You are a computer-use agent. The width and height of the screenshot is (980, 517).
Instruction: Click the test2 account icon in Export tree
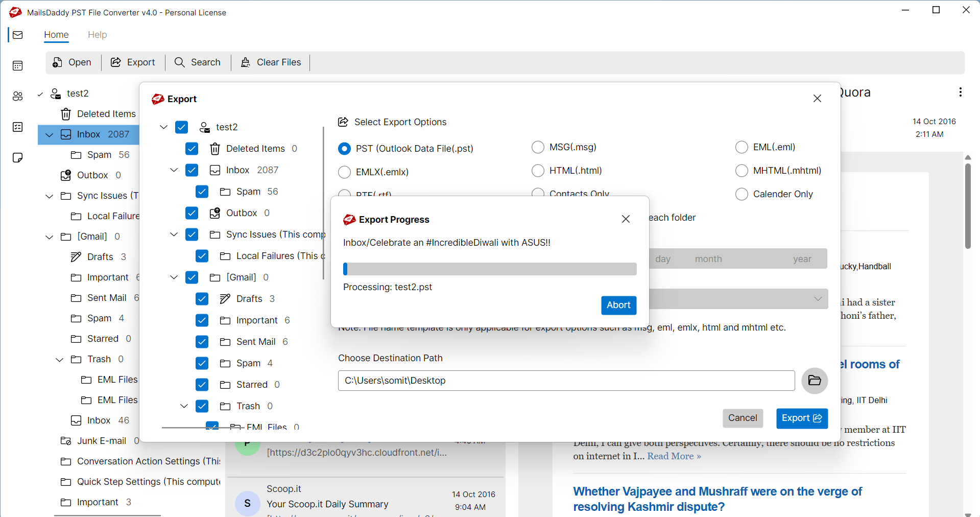[205, 127]
